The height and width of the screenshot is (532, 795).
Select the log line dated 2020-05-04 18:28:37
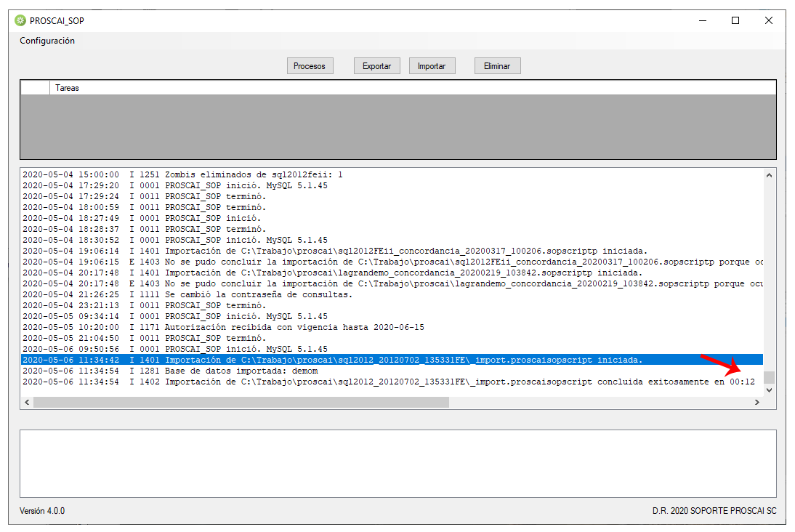click(x=392, y=229)
